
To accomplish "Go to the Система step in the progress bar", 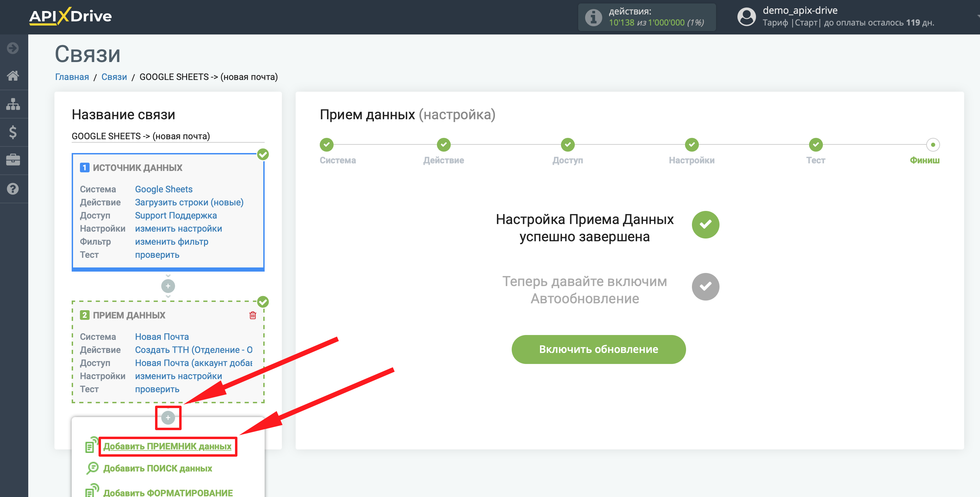I will [327, 145].
